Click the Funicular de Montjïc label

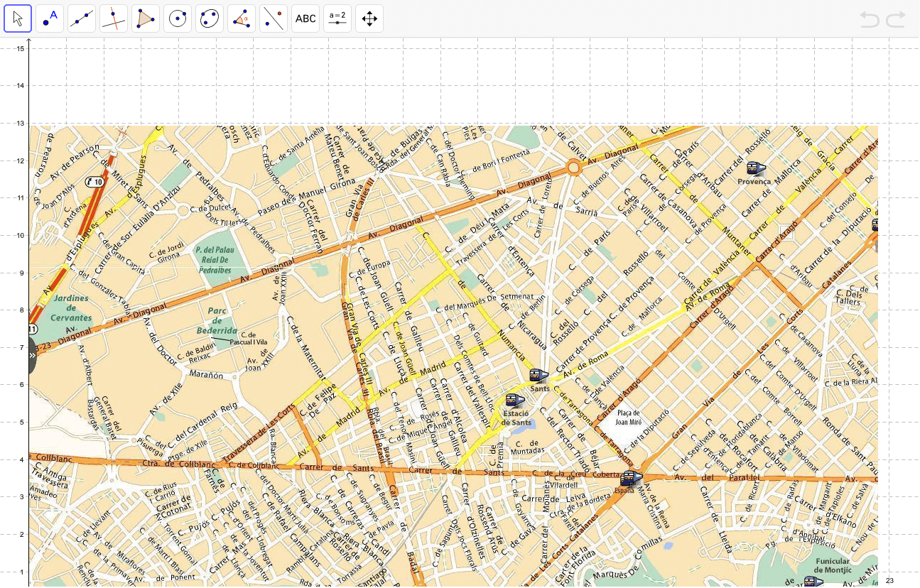pyautogui.click(x=833, y=565)
